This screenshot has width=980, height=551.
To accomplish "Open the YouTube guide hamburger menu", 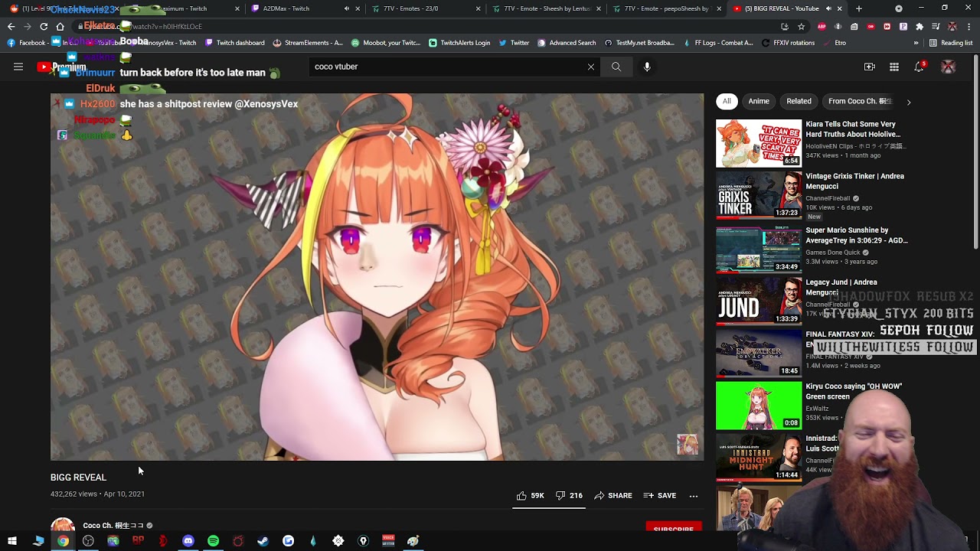I will (18, 67).
